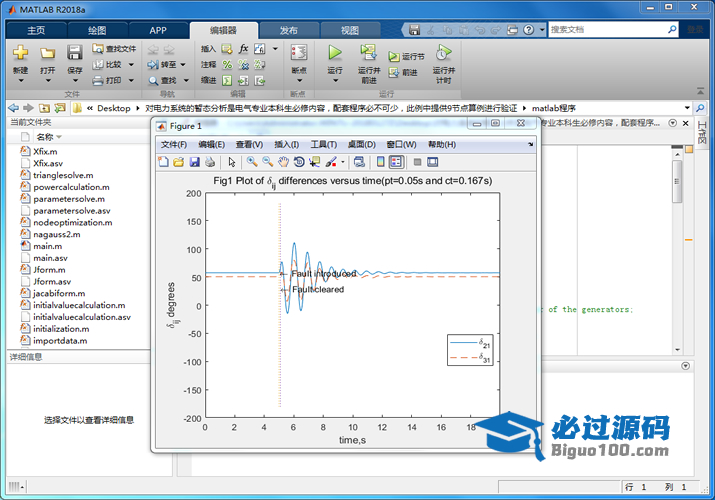Insert a function using the fx icon
Viewport: 715px width, 500px height.
[244, 49]
